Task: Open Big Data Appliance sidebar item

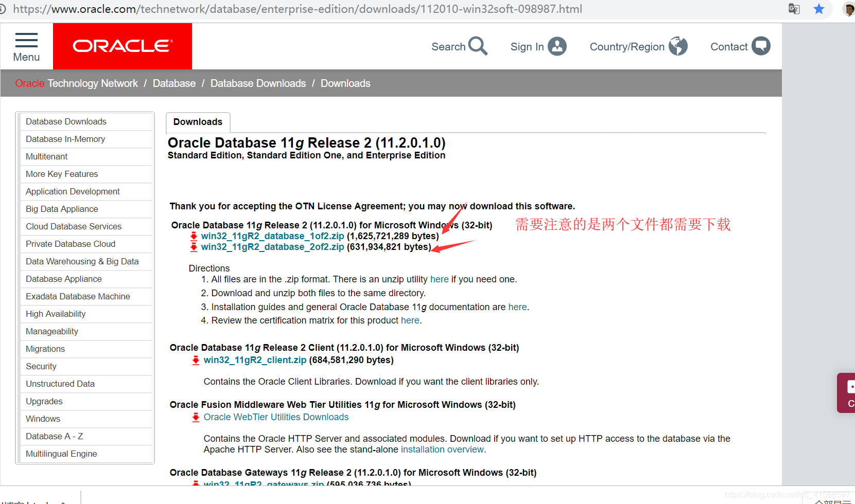Action: pos(86,209)
